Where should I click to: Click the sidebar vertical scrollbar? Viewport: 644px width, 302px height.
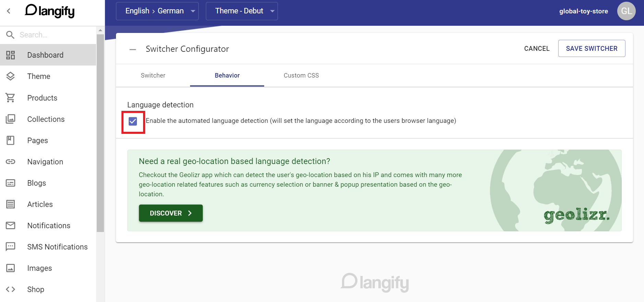100,132
